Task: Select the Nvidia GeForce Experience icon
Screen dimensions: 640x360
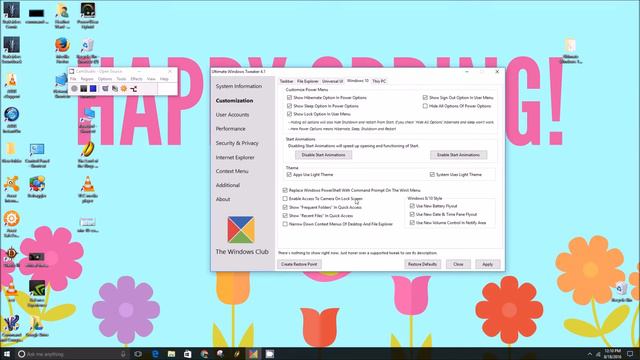Action: pyautogui.click(x=37, y=293)
